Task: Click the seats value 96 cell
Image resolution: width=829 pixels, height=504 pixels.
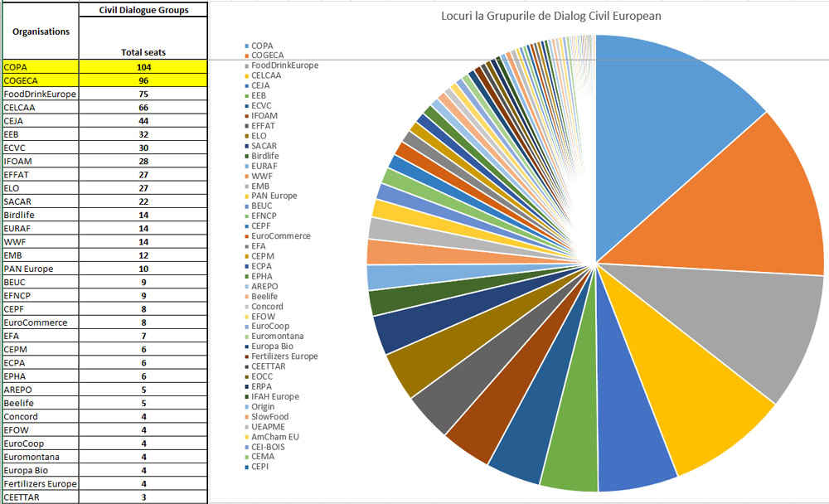Action: pos(143,80)
